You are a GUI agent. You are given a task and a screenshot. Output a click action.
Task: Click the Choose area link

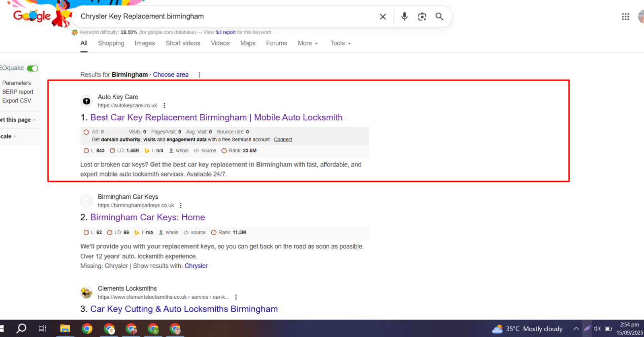(x=171, y=75)
